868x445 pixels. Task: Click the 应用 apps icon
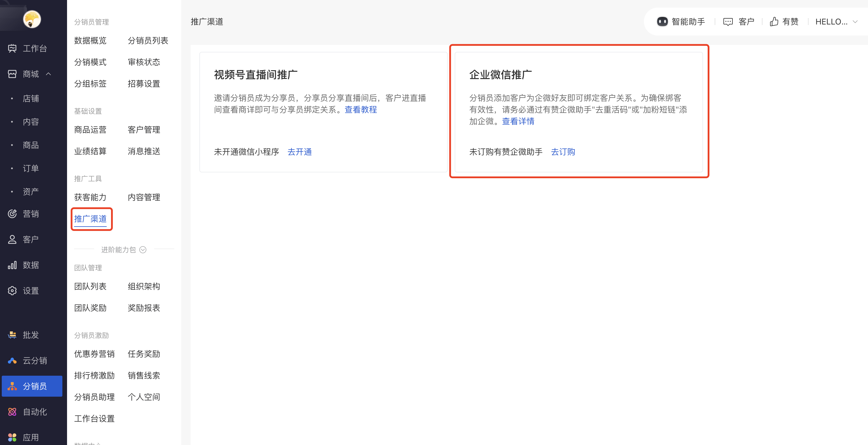(x=12, y=437)
